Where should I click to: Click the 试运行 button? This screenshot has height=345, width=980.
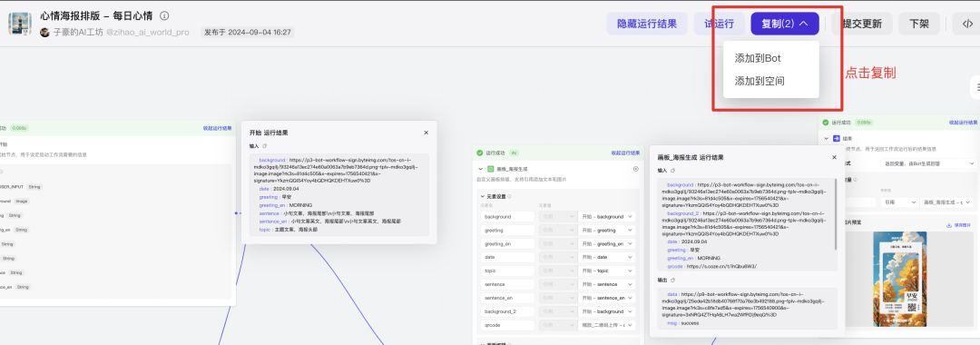(719, 24)
